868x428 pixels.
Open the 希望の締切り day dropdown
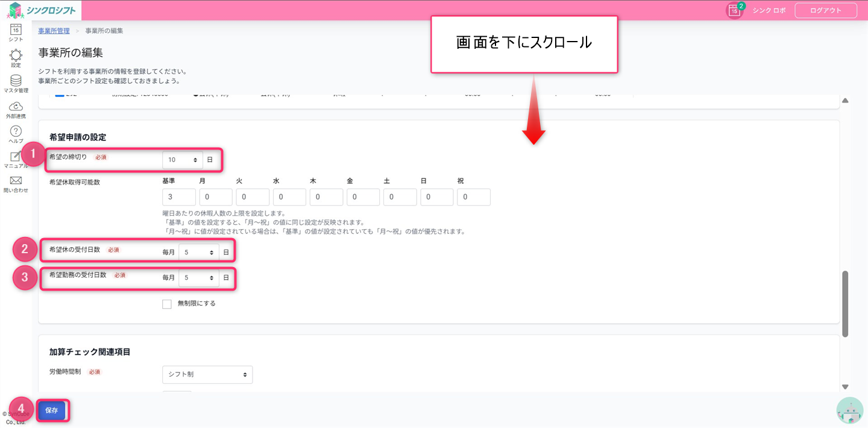coord(183,160)
